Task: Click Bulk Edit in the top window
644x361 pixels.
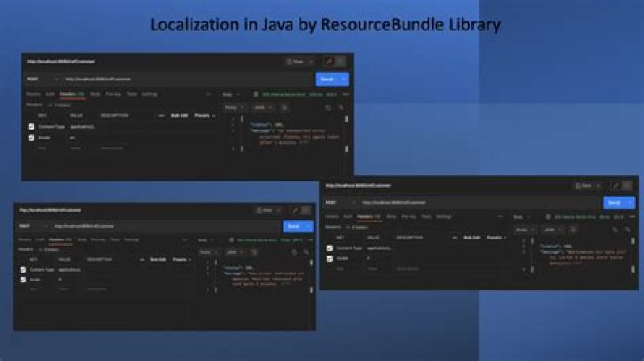Action: (179, 116)
